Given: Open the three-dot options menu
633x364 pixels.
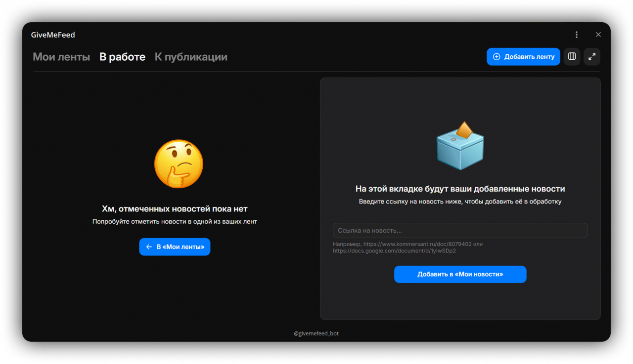Looking at the screenshot, I should pyautogui.click(x=576, y=35).
